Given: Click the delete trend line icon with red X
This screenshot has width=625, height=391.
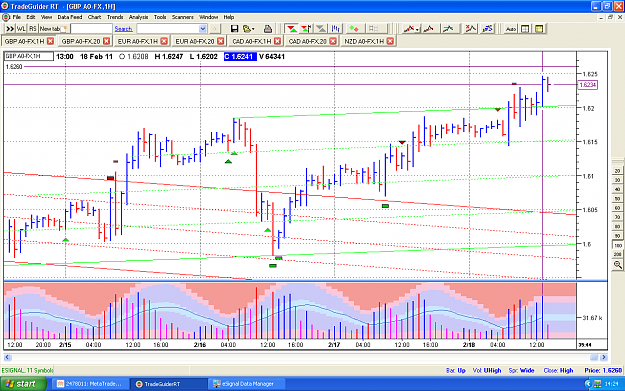Looking at the screenshot, I should coord(471,29).
